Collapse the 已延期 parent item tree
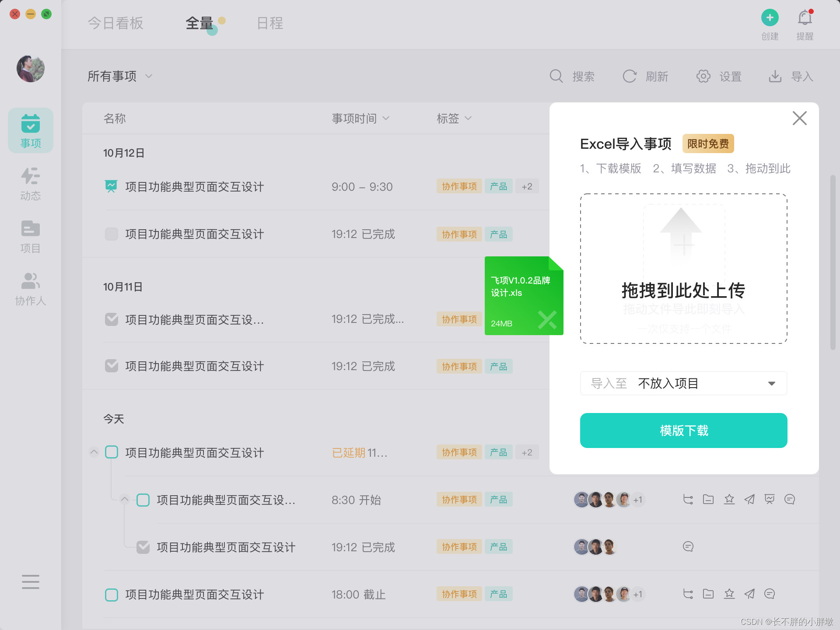 [94, 452]
